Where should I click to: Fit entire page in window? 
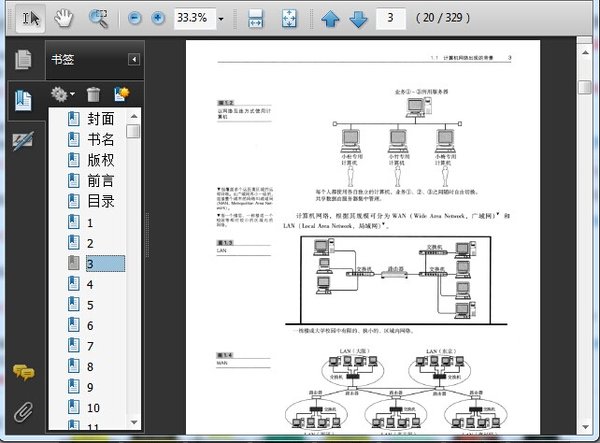[288, 18]
